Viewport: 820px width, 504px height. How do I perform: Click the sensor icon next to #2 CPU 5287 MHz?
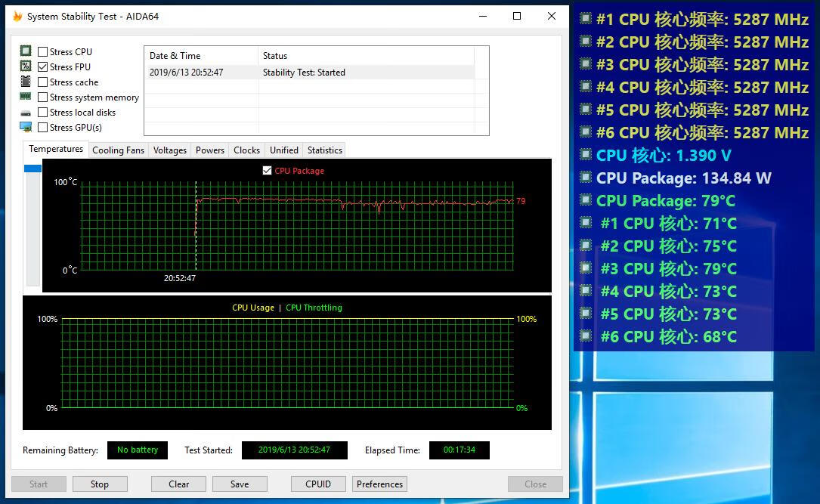point(586,42)
